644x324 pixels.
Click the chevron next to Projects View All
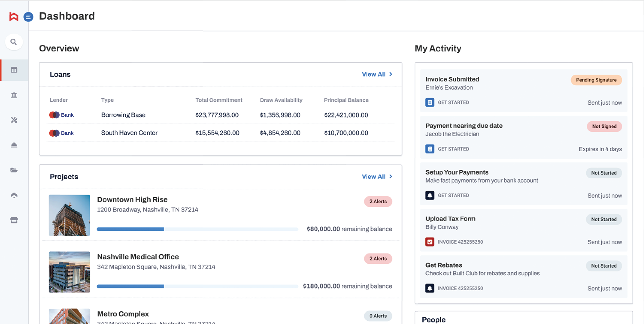click(391, 177)
